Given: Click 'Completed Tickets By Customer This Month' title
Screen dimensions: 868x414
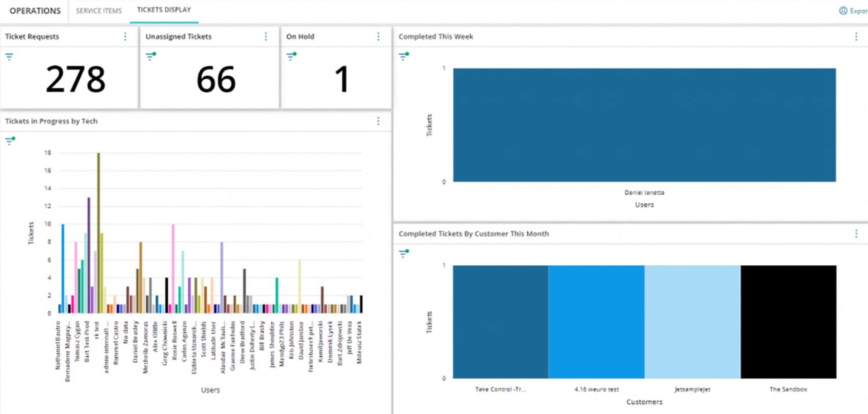Looking at the screenshot, I should pyautogui.click(x=474, y=233).
